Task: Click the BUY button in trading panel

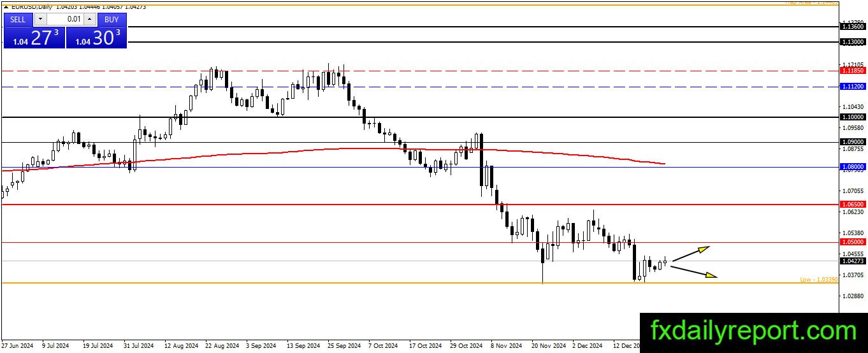Action: (112, 19)
